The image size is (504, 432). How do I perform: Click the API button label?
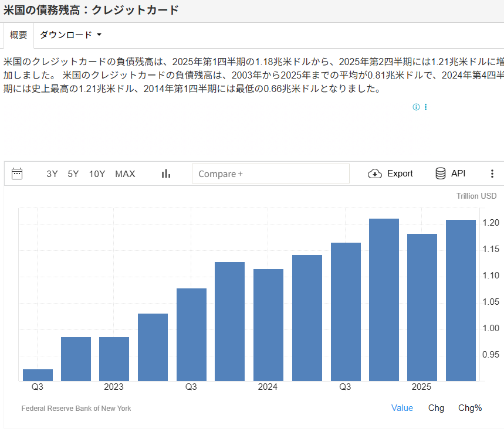point(458,174)
